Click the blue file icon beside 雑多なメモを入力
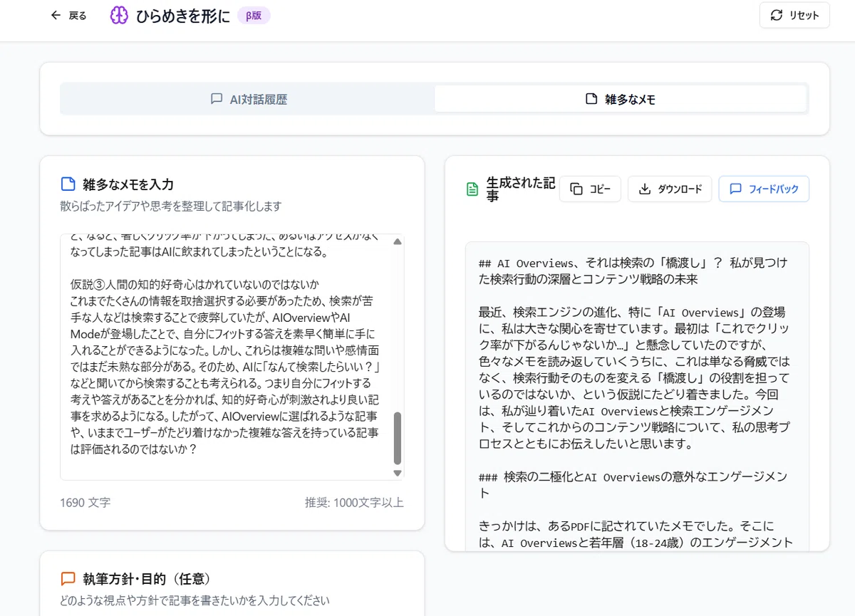This screenshot has width=855, height=616. click(68, 184)
